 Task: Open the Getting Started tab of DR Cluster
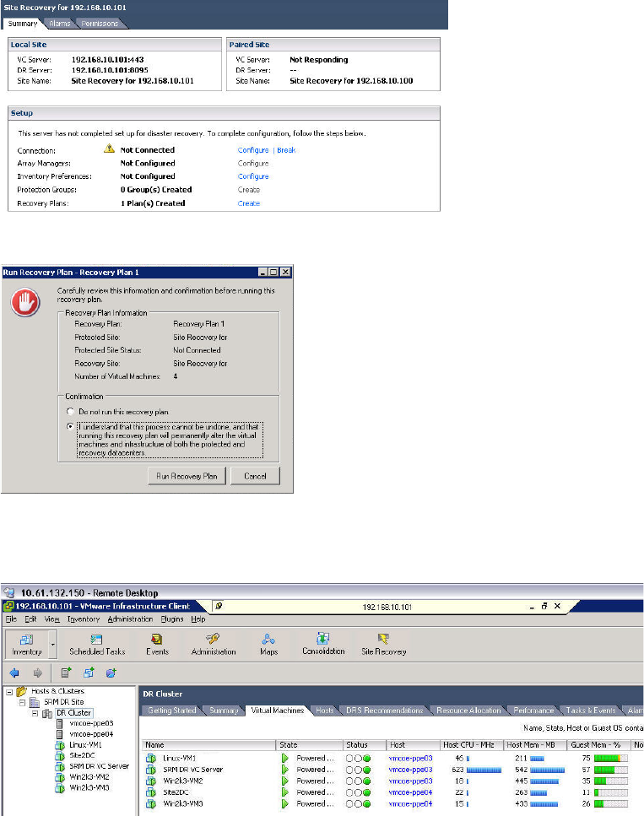(x=172, y=711)
